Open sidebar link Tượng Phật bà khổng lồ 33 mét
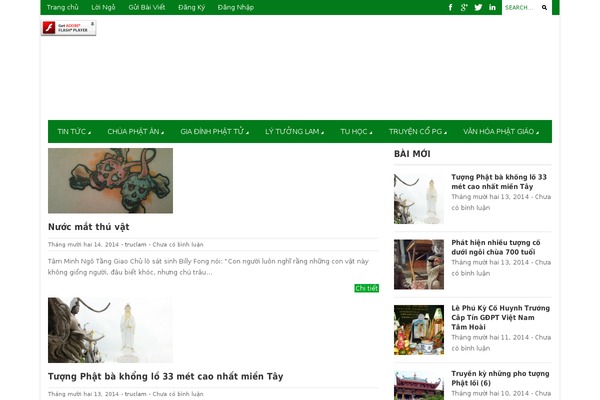Screen dimensions: 600x400 (x=499, y=182)
